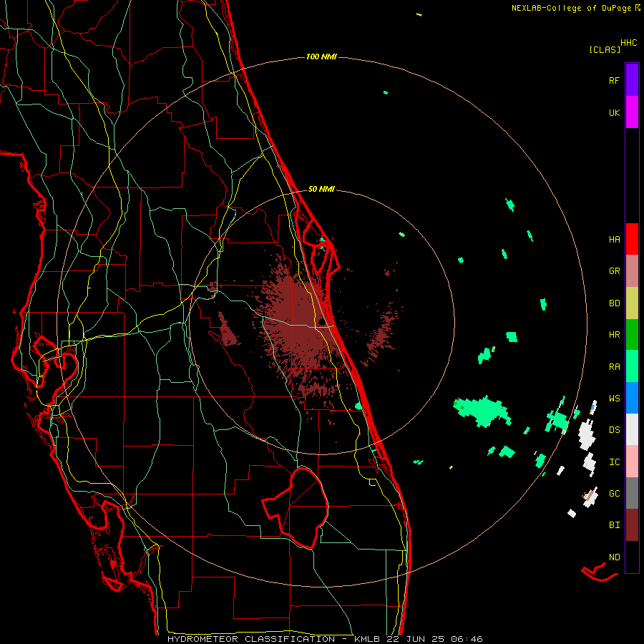This screenshot has height=644, width=644.
Task: Click the RA light green legend swatch
Action: 632,366
